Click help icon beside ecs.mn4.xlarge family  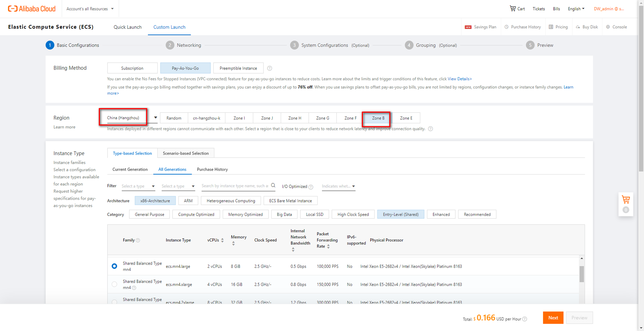134,288
